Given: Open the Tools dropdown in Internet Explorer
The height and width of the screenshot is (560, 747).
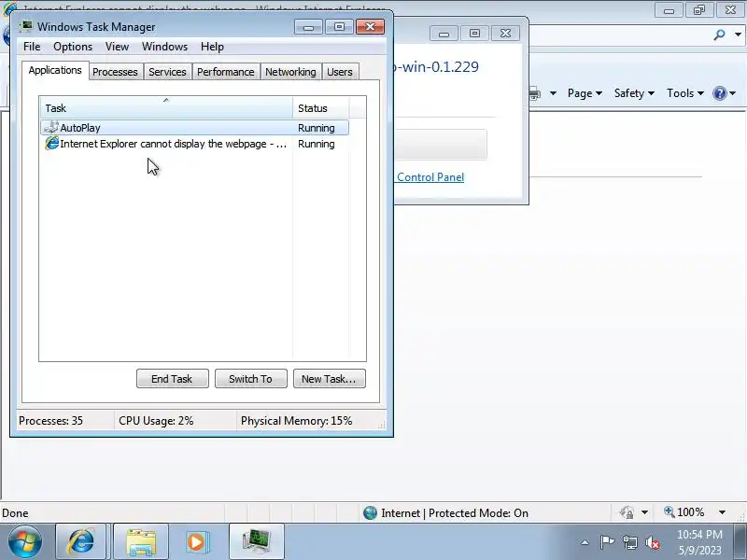Looking at the screenshot, I should tap(685, 93).
